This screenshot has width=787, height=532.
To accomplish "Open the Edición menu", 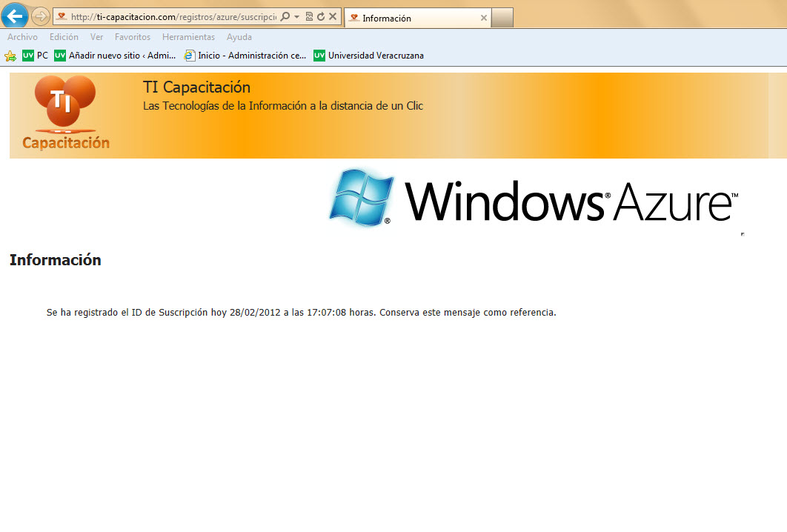I will (x=64, y=37).
